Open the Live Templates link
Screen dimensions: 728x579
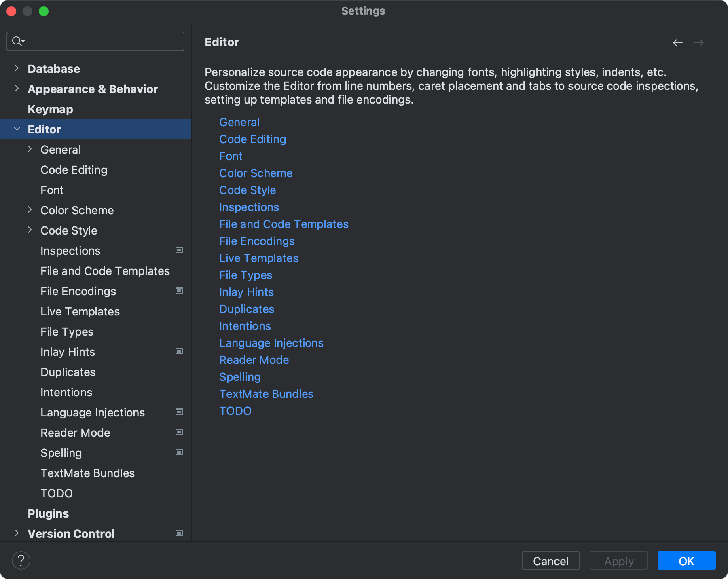pos(259,258)
